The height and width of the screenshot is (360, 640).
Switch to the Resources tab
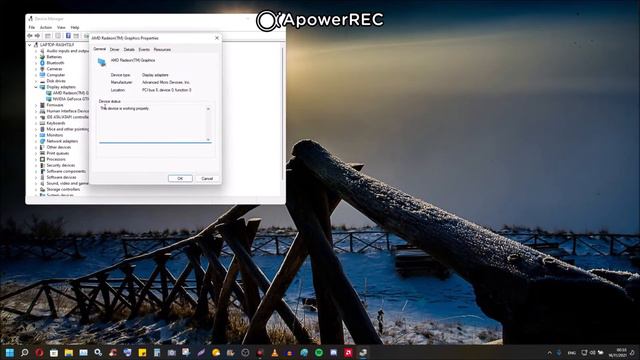pos(162,49)
